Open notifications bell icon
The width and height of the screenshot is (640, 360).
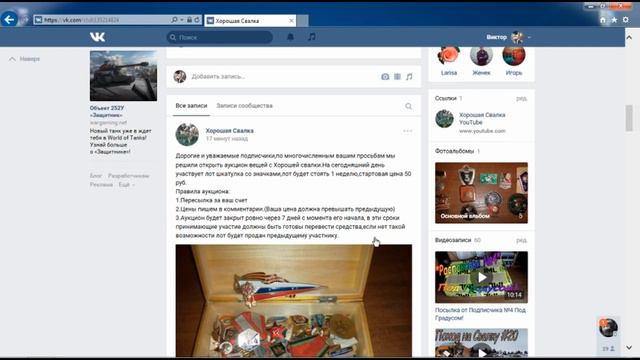click(x=290, y=37)
